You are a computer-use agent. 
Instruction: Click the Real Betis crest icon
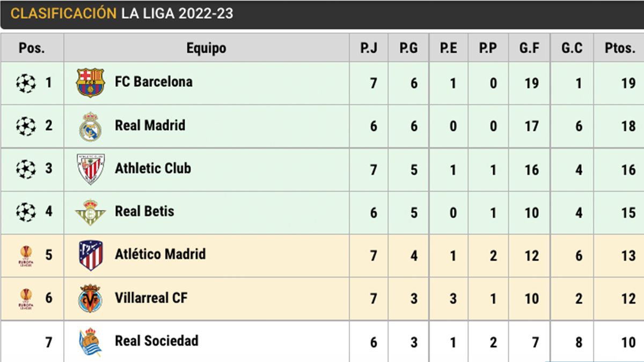[90, 212]
